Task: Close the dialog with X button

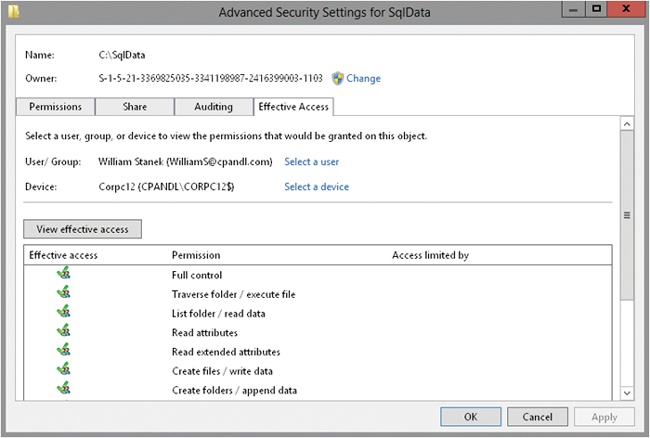Action: tap(626, 10)
